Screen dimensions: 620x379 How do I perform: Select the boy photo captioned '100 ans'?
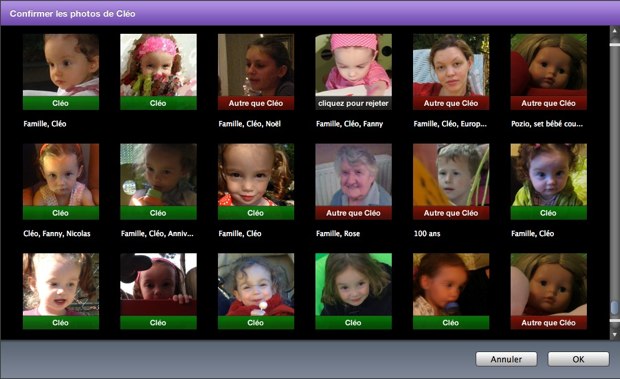tap(451, 175)
